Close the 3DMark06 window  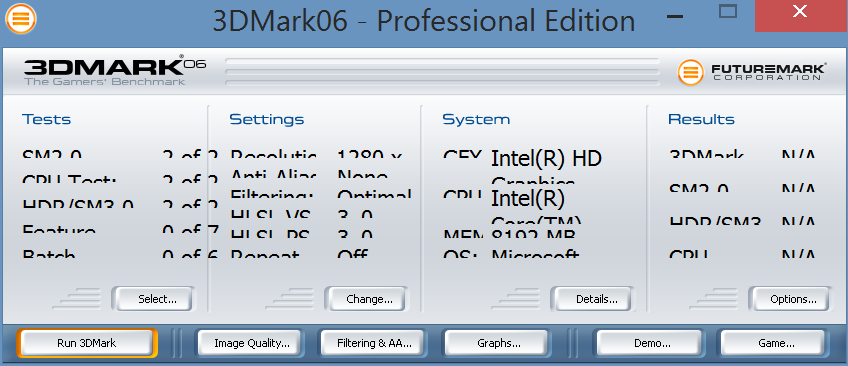click(800, 12)
